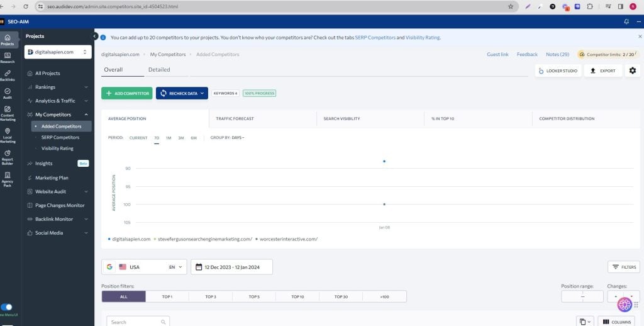Viewport: 644px width, 326px height.
Task: Click the Add Competitor button
Action: (127, 93)
